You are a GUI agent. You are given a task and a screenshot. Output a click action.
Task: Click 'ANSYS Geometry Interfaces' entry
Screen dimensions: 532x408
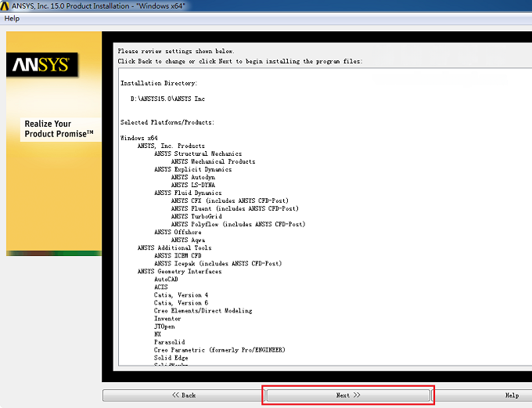click(179, 271)
